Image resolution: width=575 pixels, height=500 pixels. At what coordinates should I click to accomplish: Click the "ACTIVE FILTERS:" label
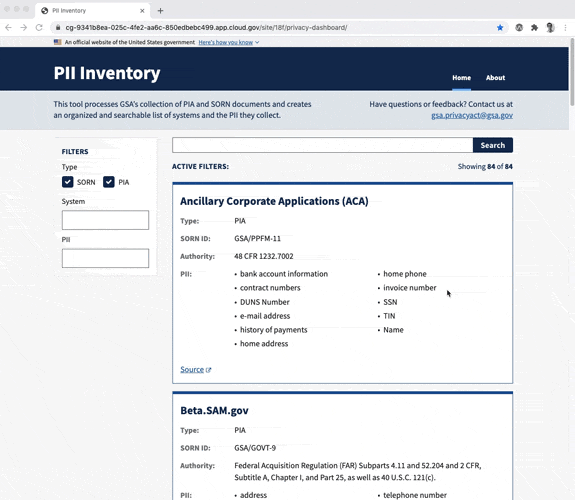(200, 167)
